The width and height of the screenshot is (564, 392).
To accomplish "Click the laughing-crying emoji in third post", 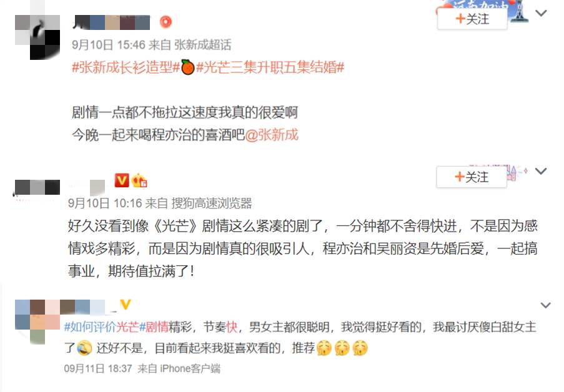I will coord(84,348).
